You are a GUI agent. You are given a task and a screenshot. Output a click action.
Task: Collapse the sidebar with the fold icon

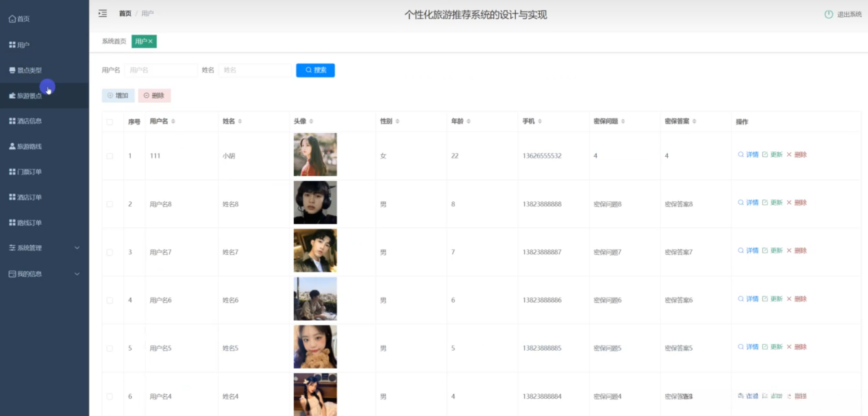103,13
